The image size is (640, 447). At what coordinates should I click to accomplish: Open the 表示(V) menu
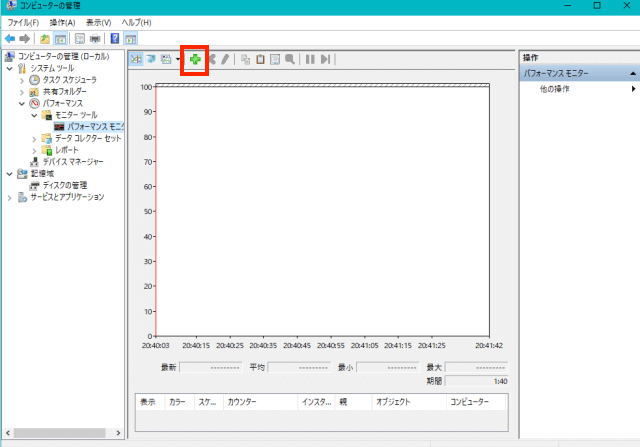pos(98,22)
